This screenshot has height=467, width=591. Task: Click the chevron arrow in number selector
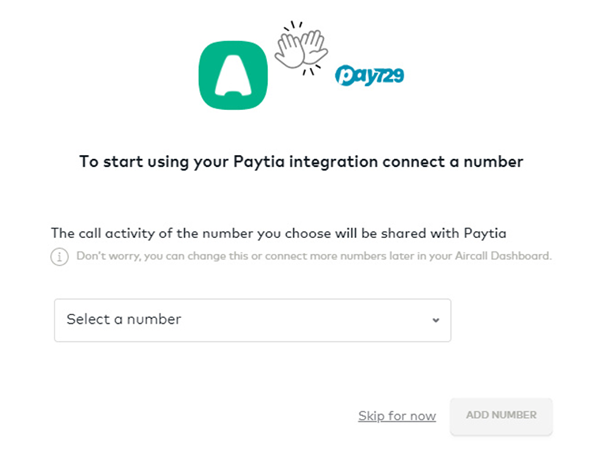click(436, 320)
